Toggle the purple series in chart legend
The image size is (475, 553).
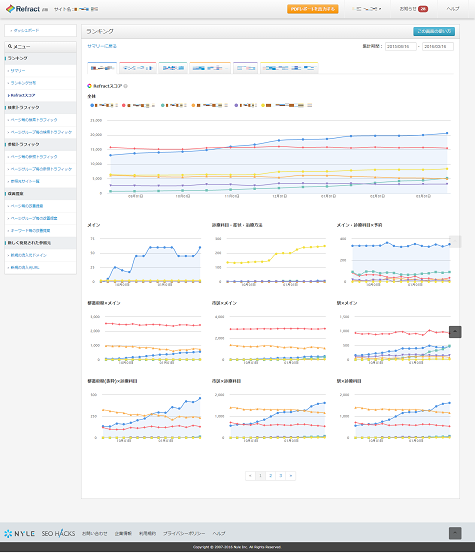(x=246, y=105)
